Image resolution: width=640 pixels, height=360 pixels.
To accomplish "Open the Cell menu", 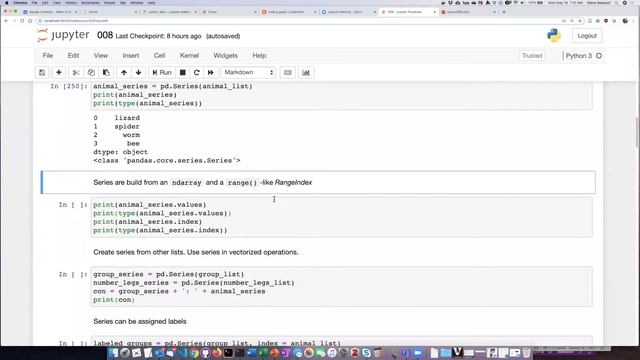I will coord(159,56).
